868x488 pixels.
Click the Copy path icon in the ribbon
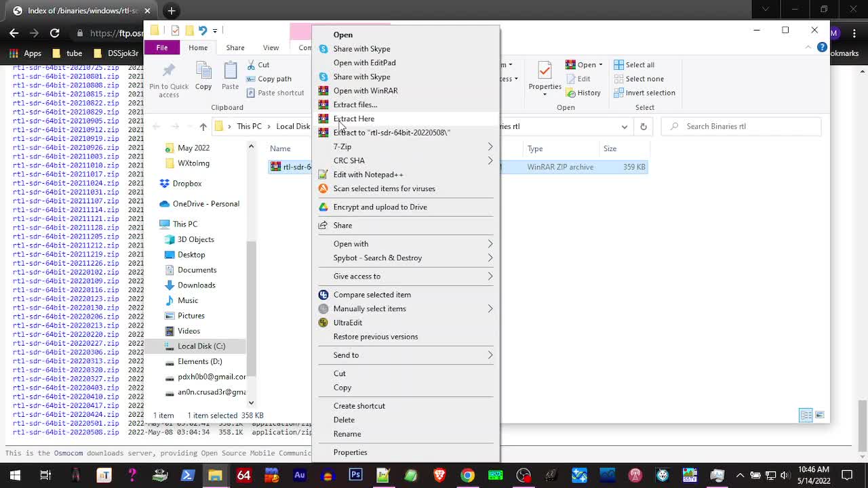(251, 79)
